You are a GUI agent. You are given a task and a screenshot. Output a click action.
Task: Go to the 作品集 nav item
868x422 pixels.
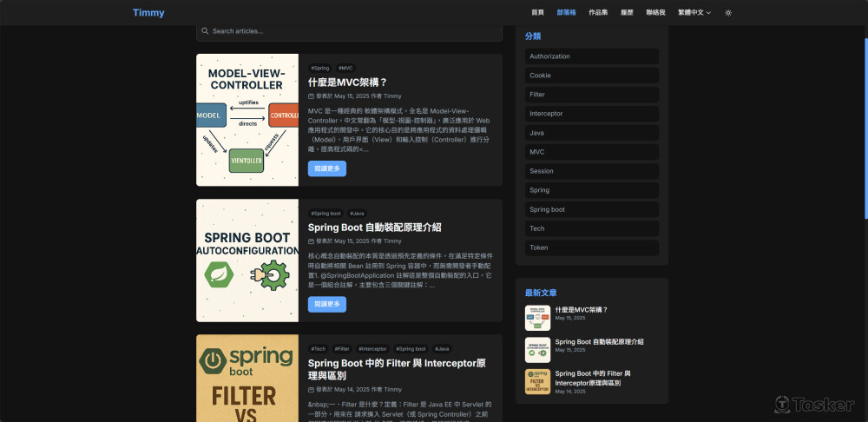(x=598, y=13)
